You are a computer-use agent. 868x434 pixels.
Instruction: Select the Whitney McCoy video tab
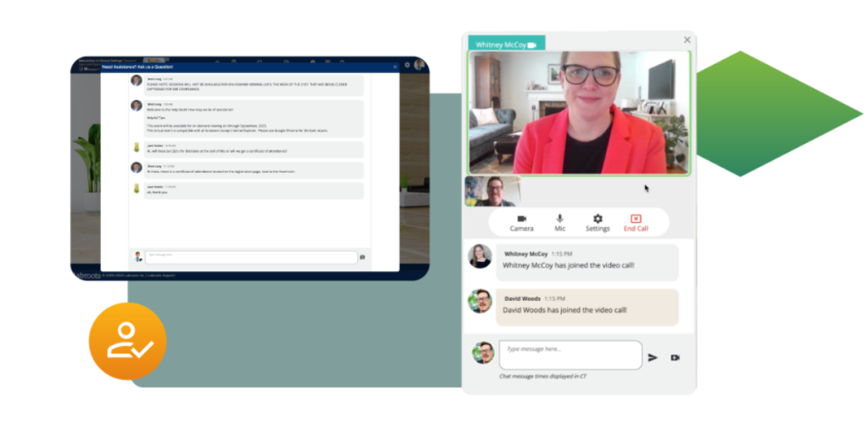[x=507, y=43]
